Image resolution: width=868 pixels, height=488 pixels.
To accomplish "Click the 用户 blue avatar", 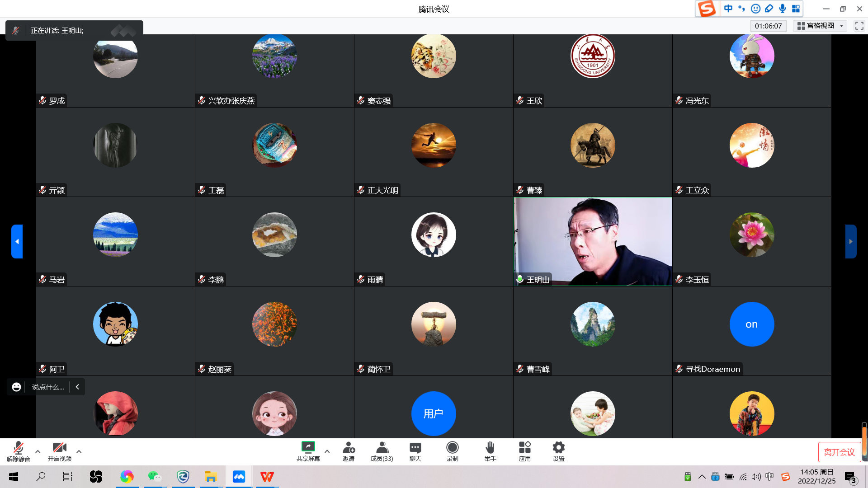I will click(x=434, y=413).
